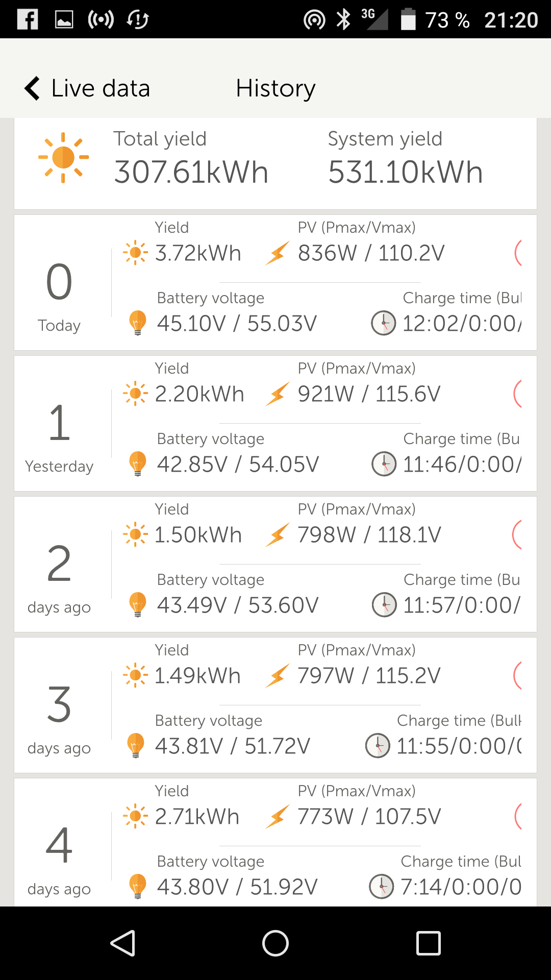Tap the 836W / 110.2V PV reading
The image size is (551, 980).
tap(371, 253)
